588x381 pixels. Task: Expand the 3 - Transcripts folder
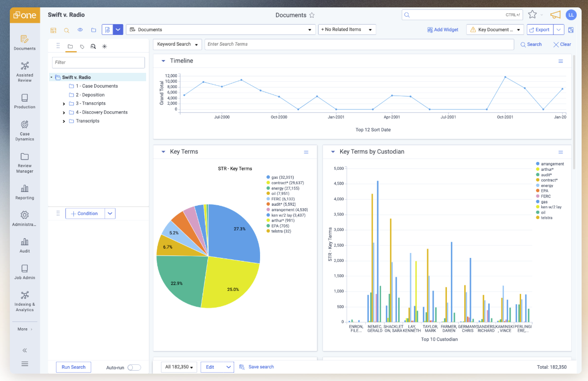(64, 104)
